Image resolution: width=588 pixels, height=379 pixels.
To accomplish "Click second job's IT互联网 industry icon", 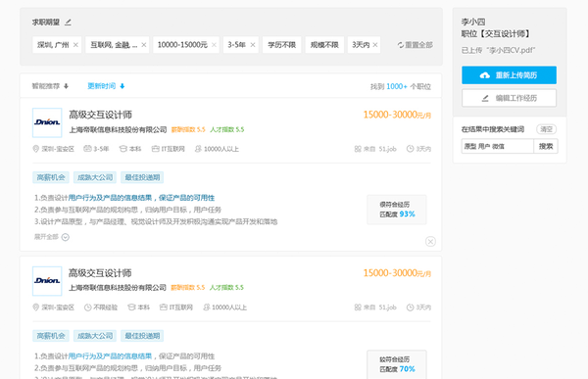I will coord(163,308).
